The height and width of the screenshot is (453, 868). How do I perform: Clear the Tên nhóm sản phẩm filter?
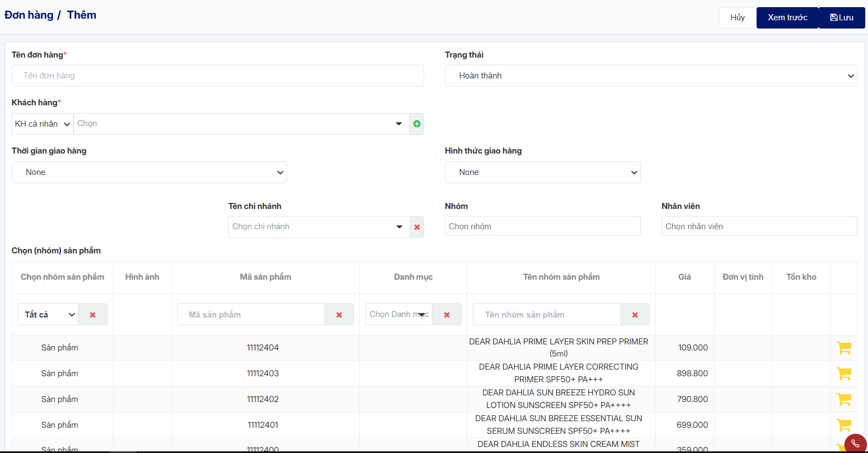(x=635, y=315)
